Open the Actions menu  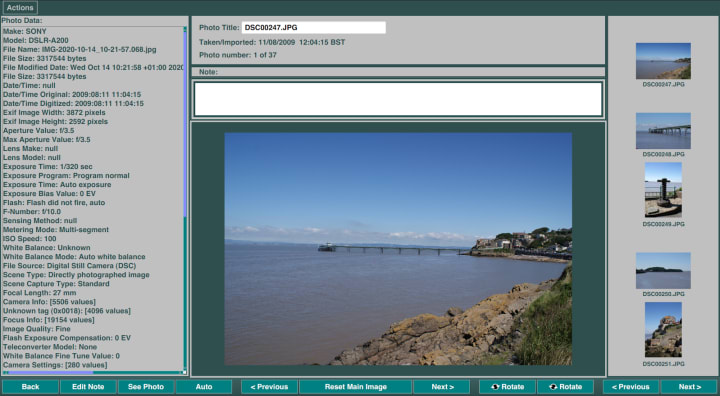coord(20,8)
